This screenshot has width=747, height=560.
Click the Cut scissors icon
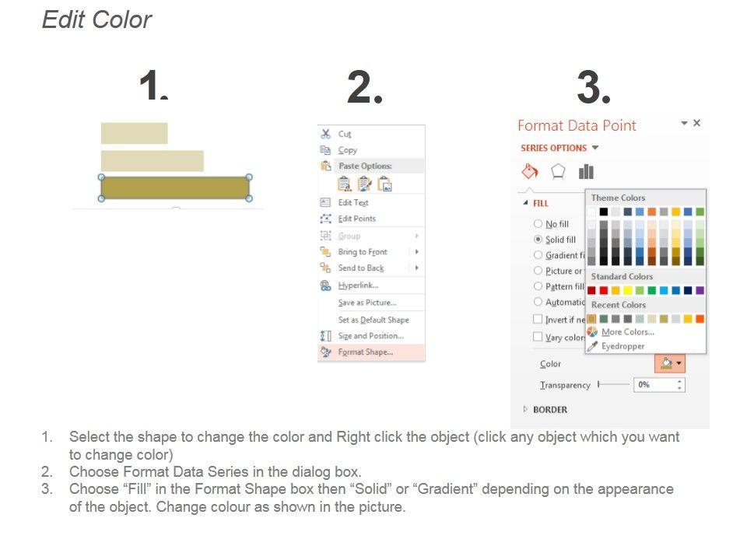coord(326,134)
